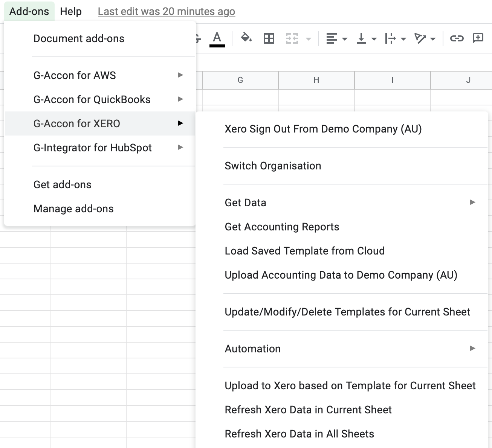This screenshot has width=492, height=448.
Task: Open Update/Modify/Delete Templates for Current Sheet
Action: pyautogui.click(x=342, y=312)
